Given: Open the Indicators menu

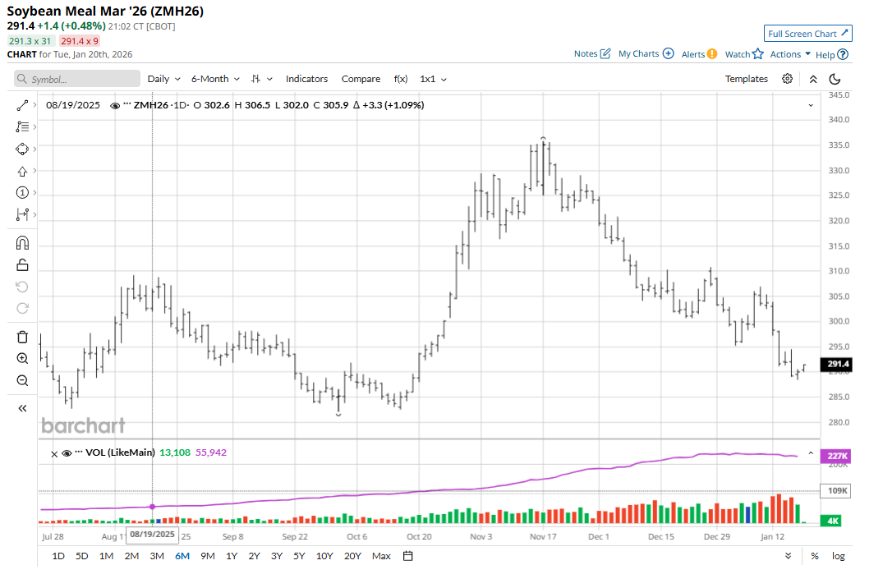Looking at the screenshot, I should pos(306,79).
